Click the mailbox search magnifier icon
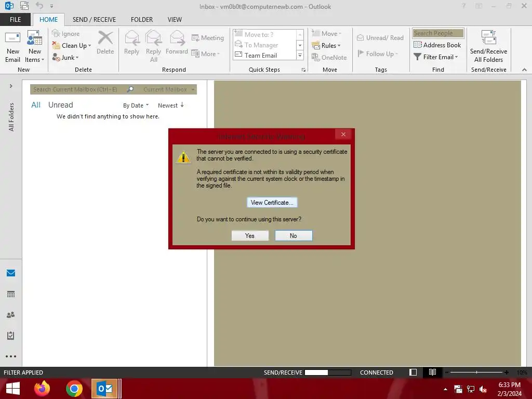Viewport: 532px width, 399px height. 130,89
